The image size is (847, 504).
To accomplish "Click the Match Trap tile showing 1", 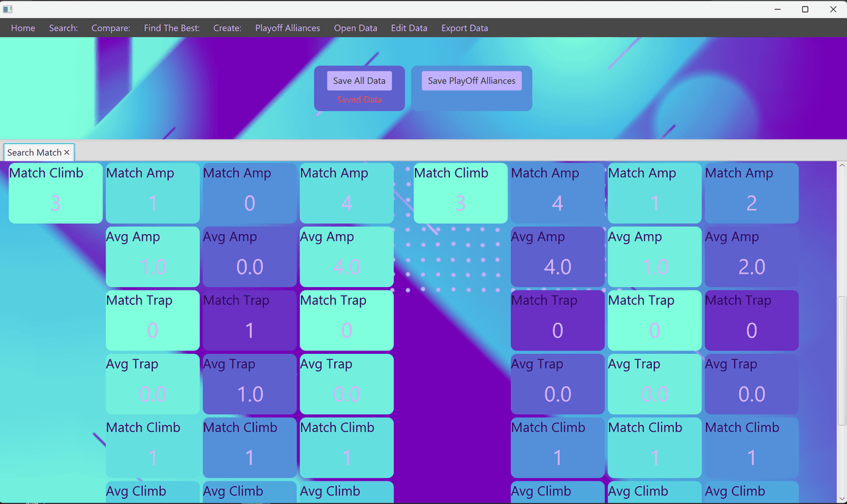I will coord(249,320).
